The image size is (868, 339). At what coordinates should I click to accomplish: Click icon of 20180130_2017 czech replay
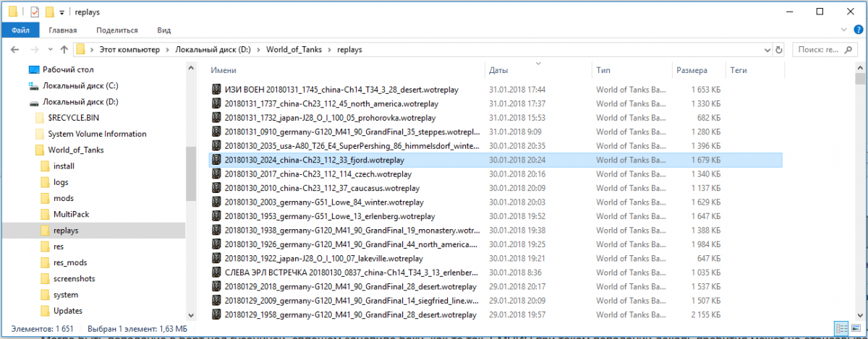tap(216, 174)
